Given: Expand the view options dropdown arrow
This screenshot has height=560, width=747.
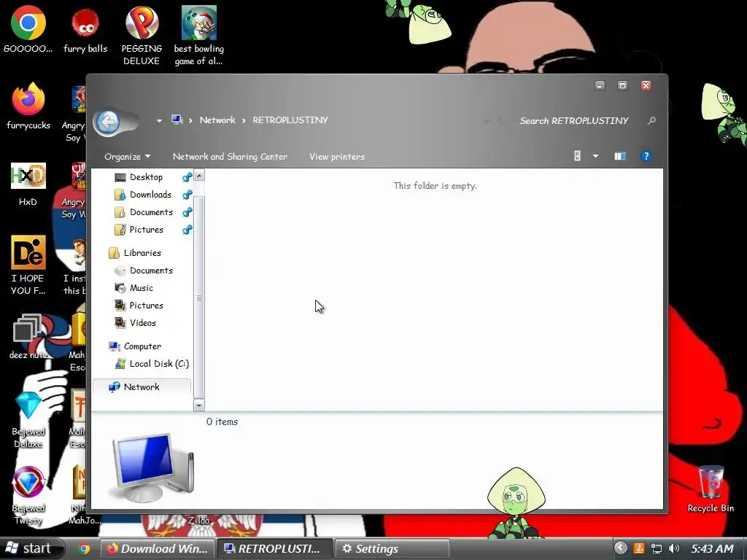Looking at the screenshot, I should click(x=595, y=156).
